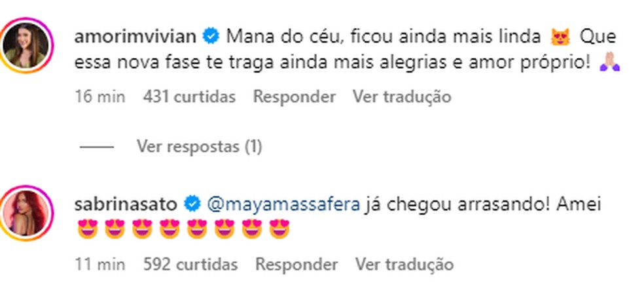Click last heart-eyes emoji in sabrinasato's comment

(279, 231)
